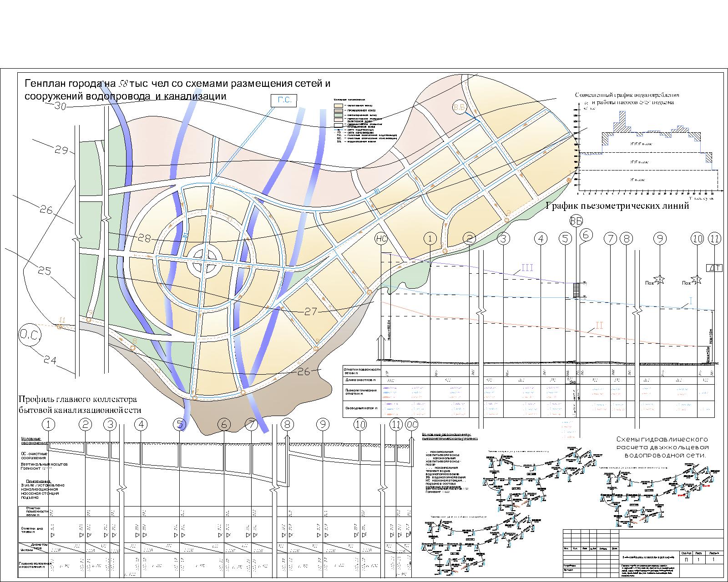The width and height of the screenshot is (728, 582).
Task: Click the "Свободный напор м" row label
Action: [362, 408]
